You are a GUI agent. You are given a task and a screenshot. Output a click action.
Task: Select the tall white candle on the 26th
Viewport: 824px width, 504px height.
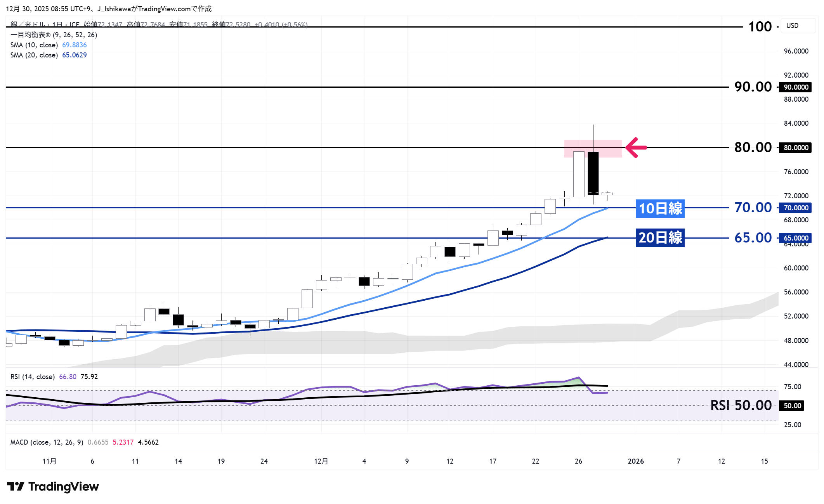click(x=579, y=174)
